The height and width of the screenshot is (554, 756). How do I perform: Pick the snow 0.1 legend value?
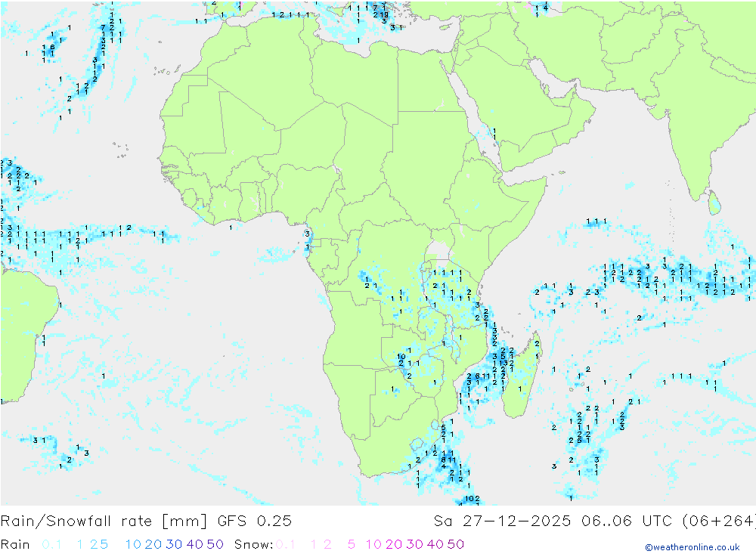pos(286,544)
